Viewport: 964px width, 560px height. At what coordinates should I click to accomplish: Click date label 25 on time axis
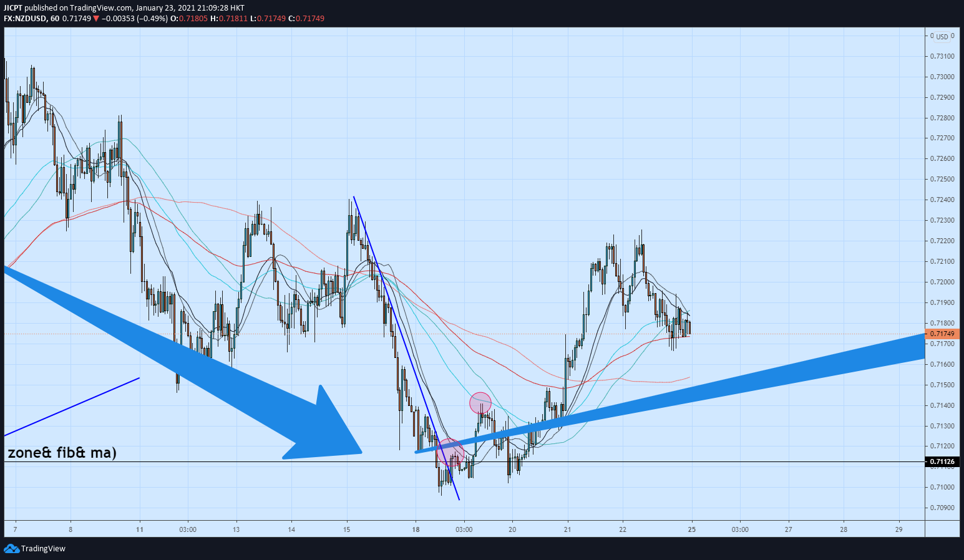pos(691,529)
